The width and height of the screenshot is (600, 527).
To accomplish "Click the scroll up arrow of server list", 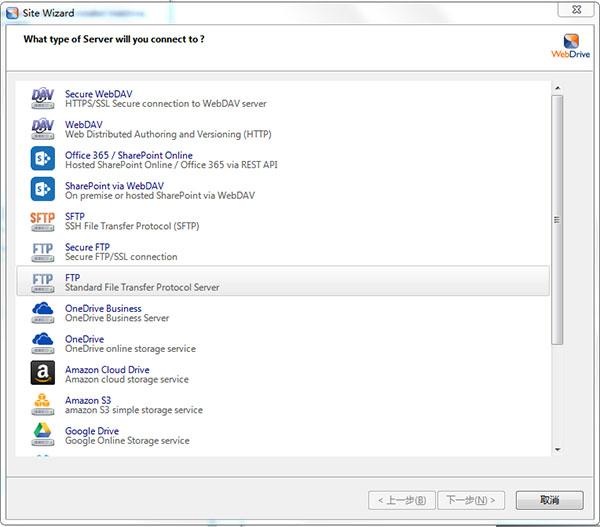I will [x=558, y=88].
